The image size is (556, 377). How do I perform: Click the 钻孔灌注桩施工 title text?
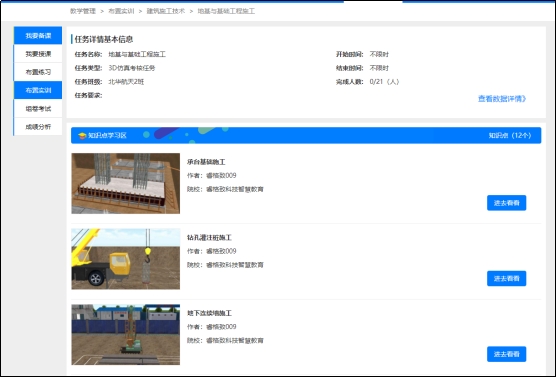[209, 238]
